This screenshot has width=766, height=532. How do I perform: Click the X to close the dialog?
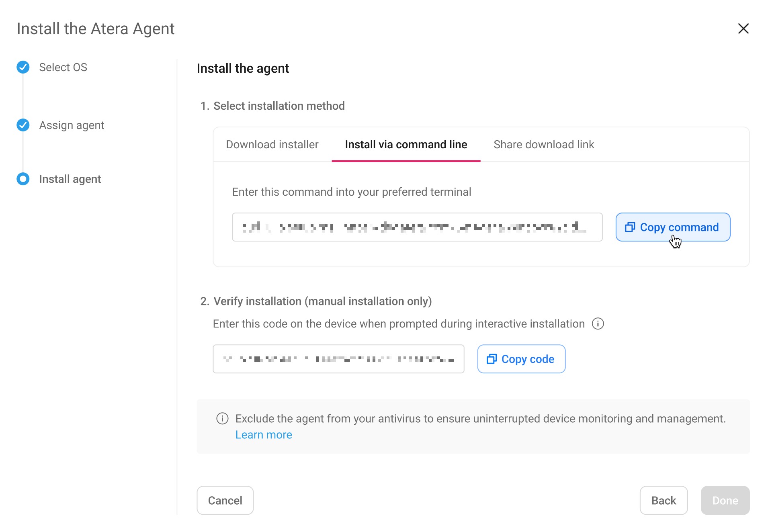743,29
